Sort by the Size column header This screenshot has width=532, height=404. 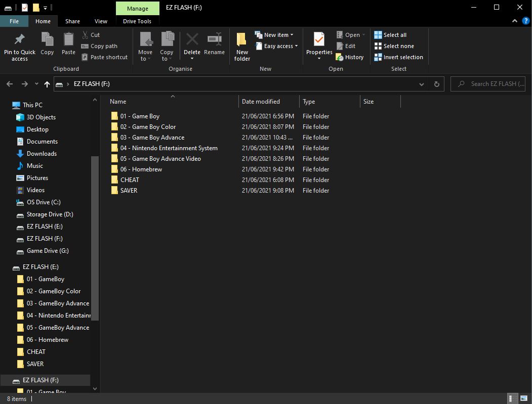click(380, 101)
